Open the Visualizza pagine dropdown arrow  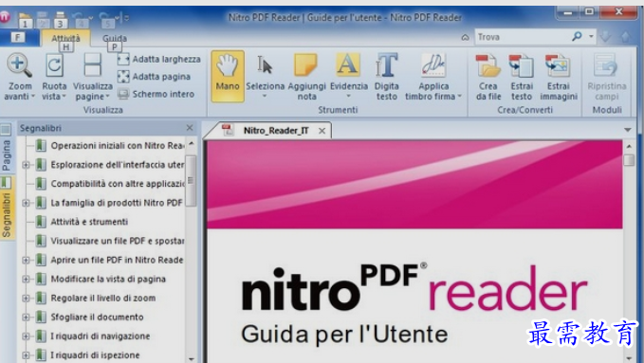[x=107, y=97]
